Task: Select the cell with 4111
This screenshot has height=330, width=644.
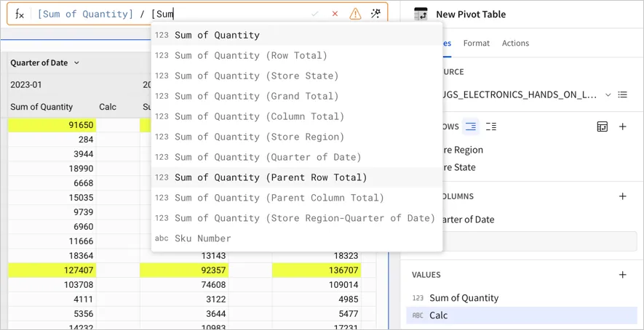Action: click(x=52, y=299)
